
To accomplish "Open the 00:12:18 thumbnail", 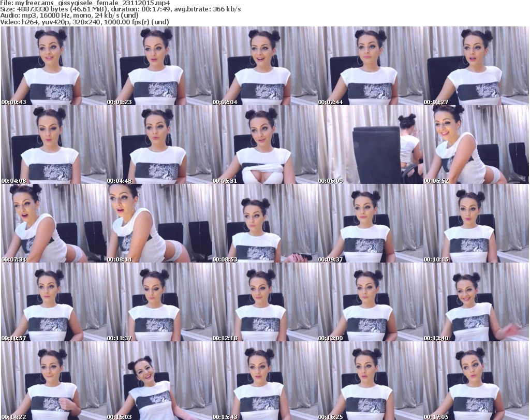I will pyautogui.click(x=264, y=302).
